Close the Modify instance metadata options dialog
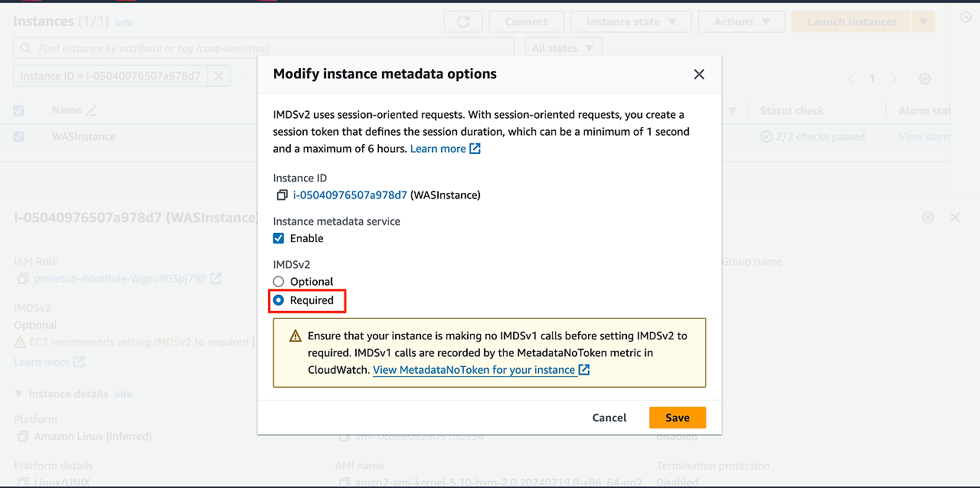Viewport: 980px width, 488px height. (698, 74)
